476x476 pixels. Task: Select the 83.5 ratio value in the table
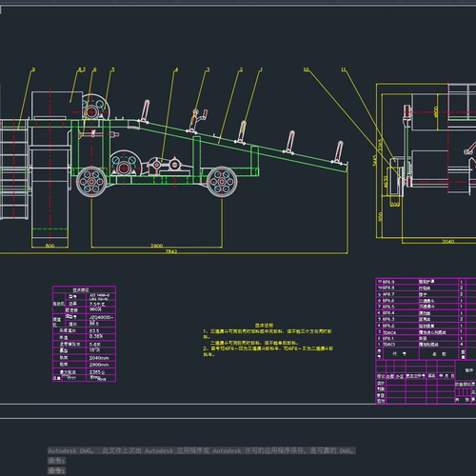coord(94,330)
